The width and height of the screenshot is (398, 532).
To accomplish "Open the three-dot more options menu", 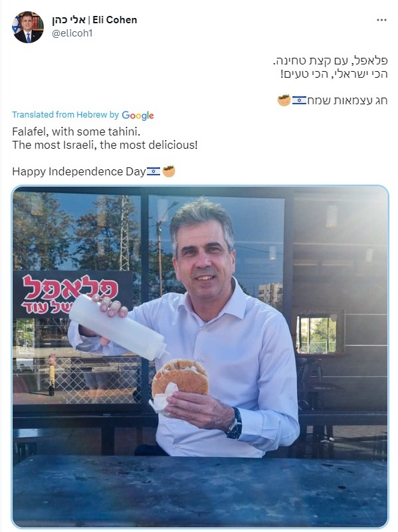I will (x=381, y=20).
